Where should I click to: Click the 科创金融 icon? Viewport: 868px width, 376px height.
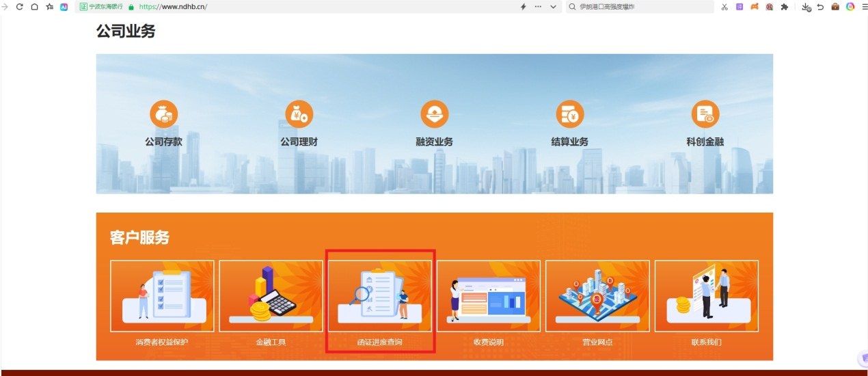(x=705, y=114)
